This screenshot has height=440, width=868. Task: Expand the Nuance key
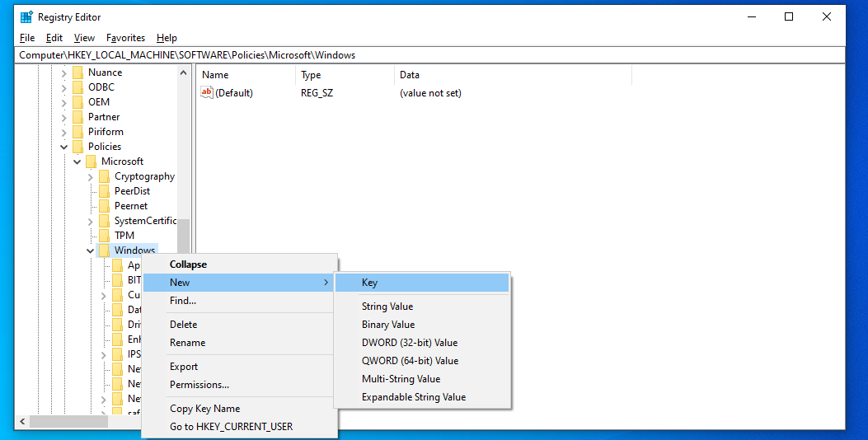click(63, 73)
